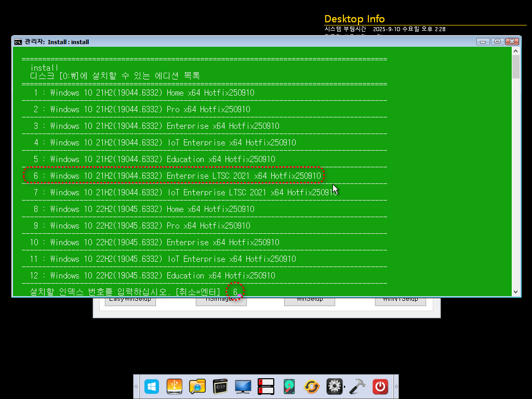Minimize the Install console window

click(483, 42)
